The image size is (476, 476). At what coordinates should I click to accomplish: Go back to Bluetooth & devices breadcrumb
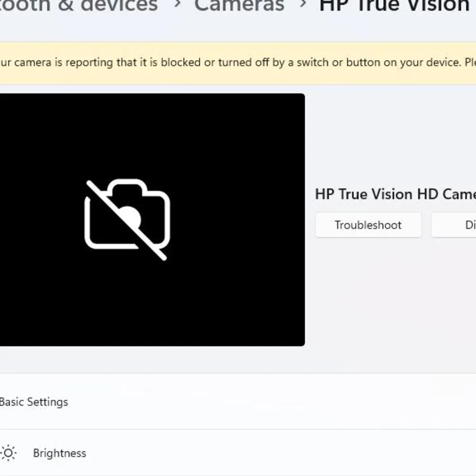click(79, 5)
